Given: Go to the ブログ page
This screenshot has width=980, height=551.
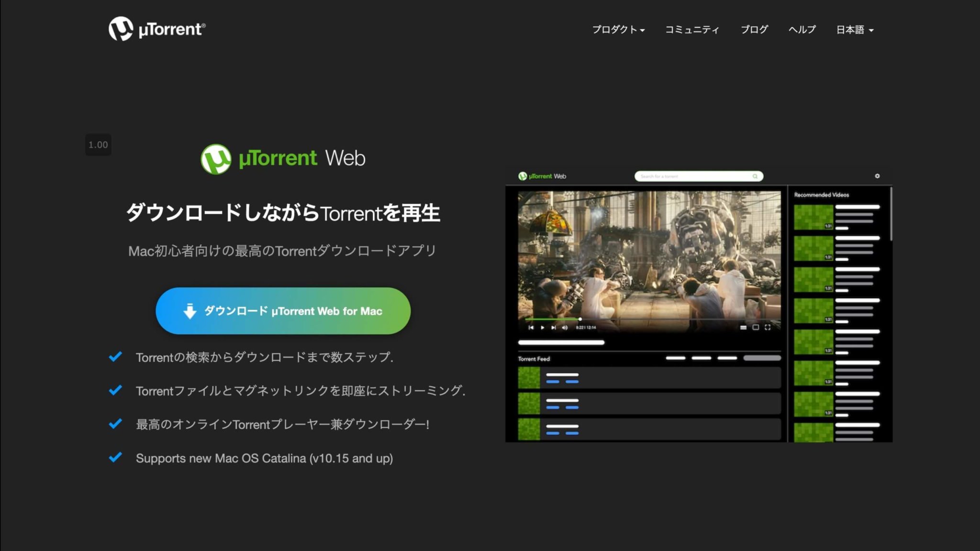Looking at the screenshot, I should 754,30.
